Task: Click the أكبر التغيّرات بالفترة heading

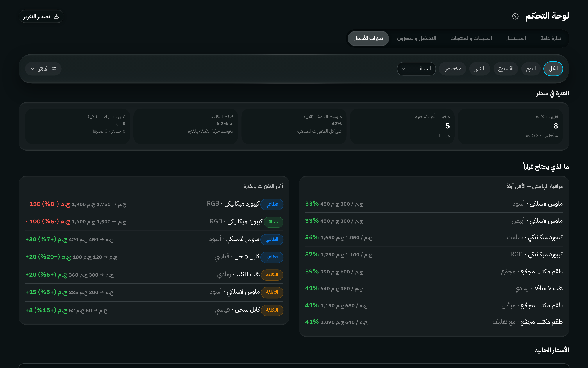Action: (x=263, y=186)
